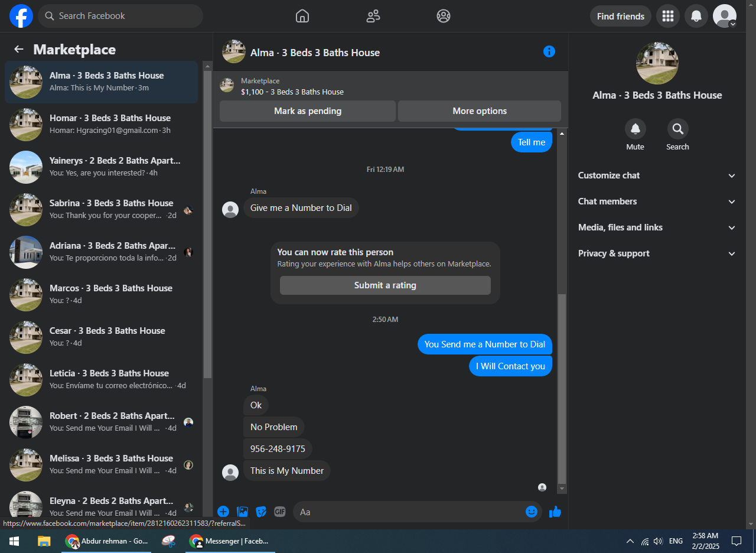Open Sabrina conversation in list
Screen dimensions: 756x553
pyautogui.click(x=102, y=210)
